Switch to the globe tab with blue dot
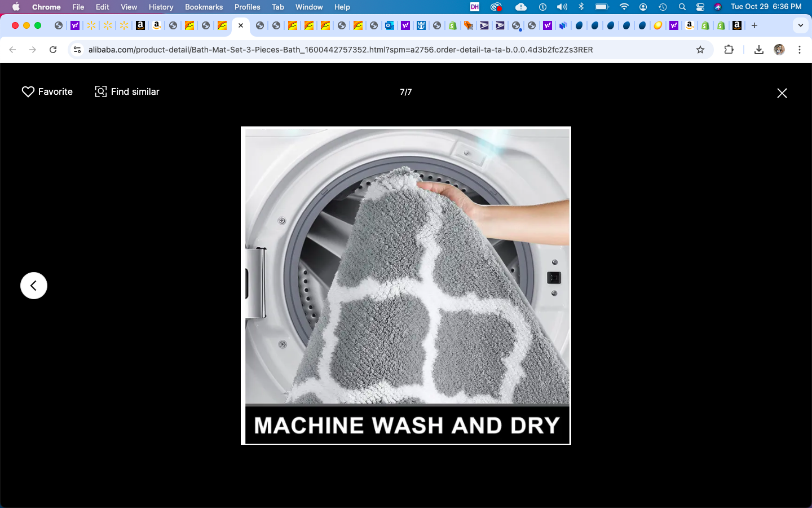 coord(517,25)
